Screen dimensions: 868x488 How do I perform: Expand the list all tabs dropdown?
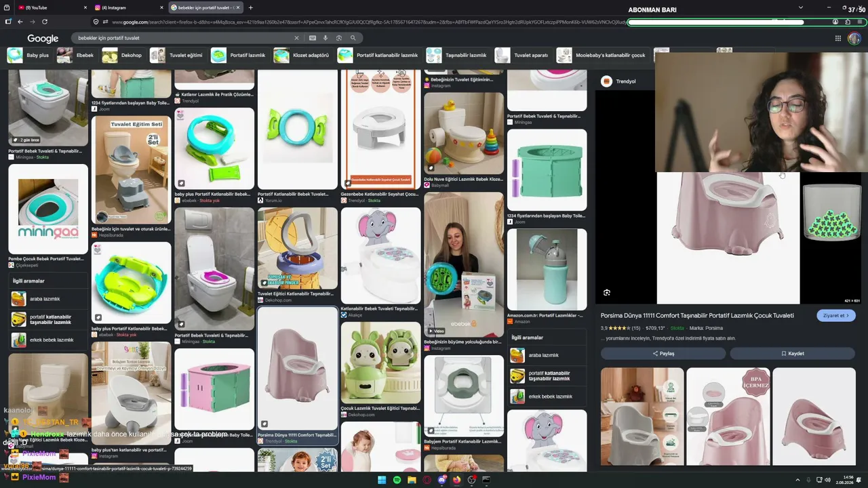(x=801, y=7)
